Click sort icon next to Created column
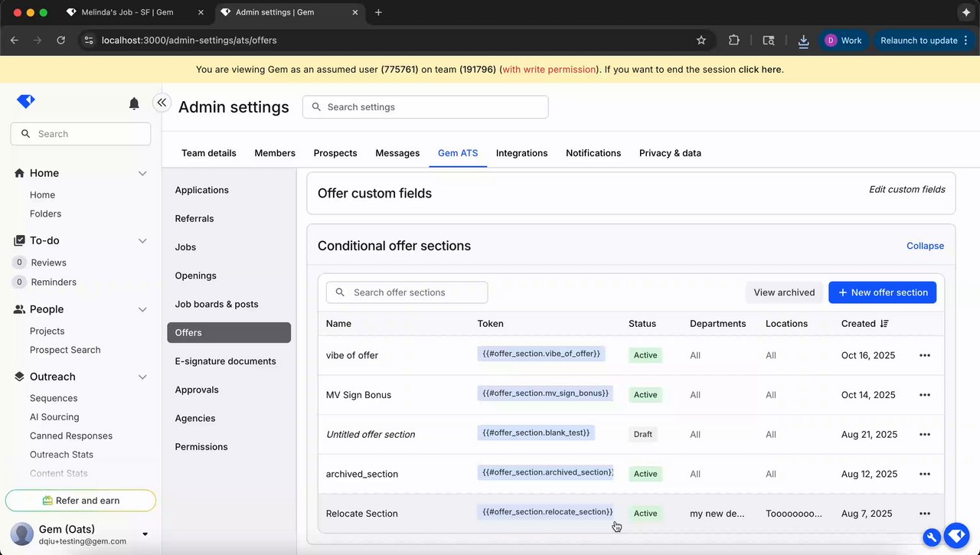 [x=884, y=324]
